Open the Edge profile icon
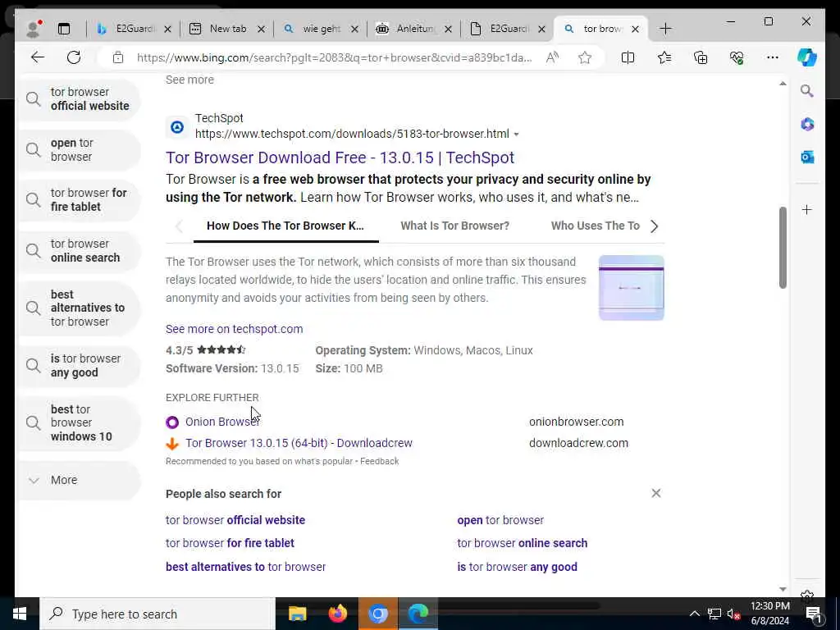The height and width of the screenshot is (630, 840). (x=33, y=29)
